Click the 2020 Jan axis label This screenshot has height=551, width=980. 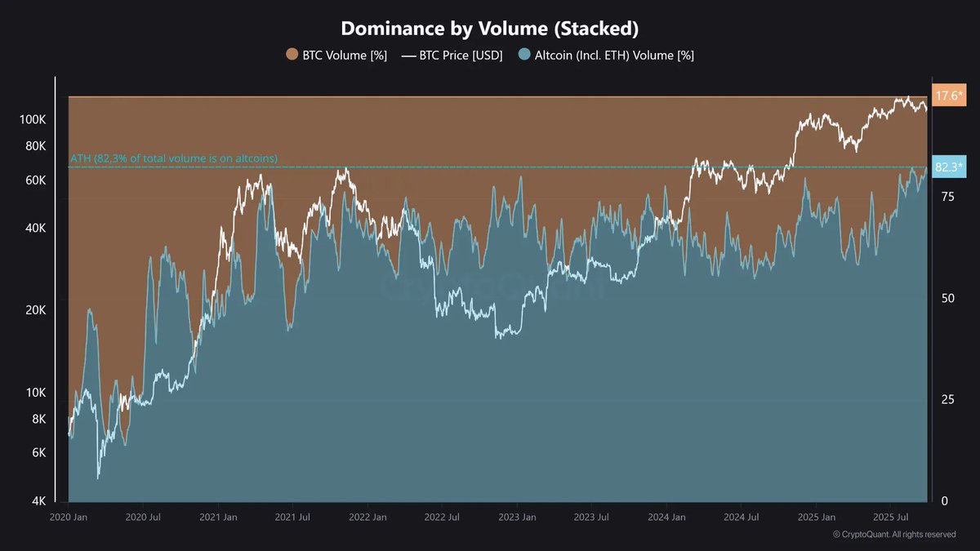click(71, 517)
